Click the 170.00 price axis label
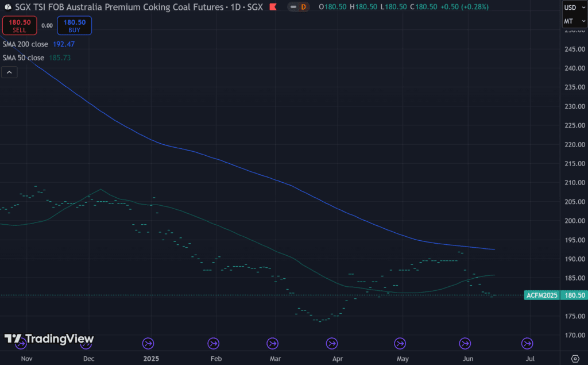This screenshot has width=588, height=365. tap(574, 335)
